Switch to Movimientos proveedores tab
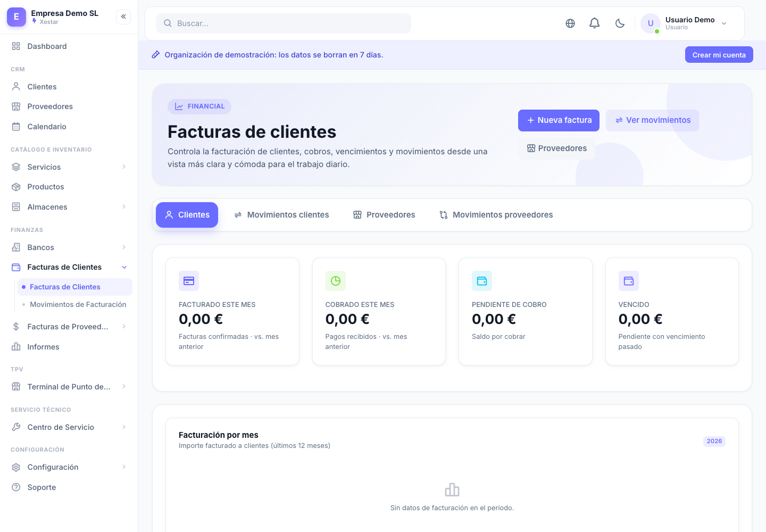Screen dimensions: 766x532 496,215
